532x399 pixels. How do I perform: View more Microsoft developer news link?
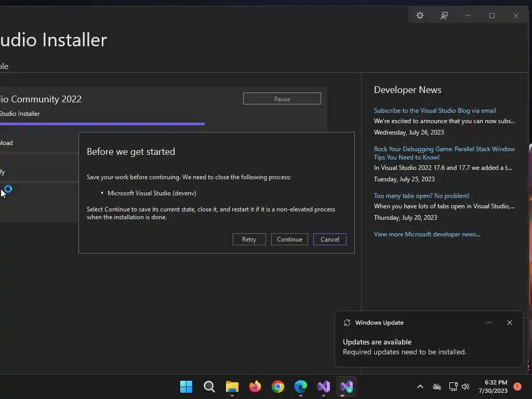(427, 234)
